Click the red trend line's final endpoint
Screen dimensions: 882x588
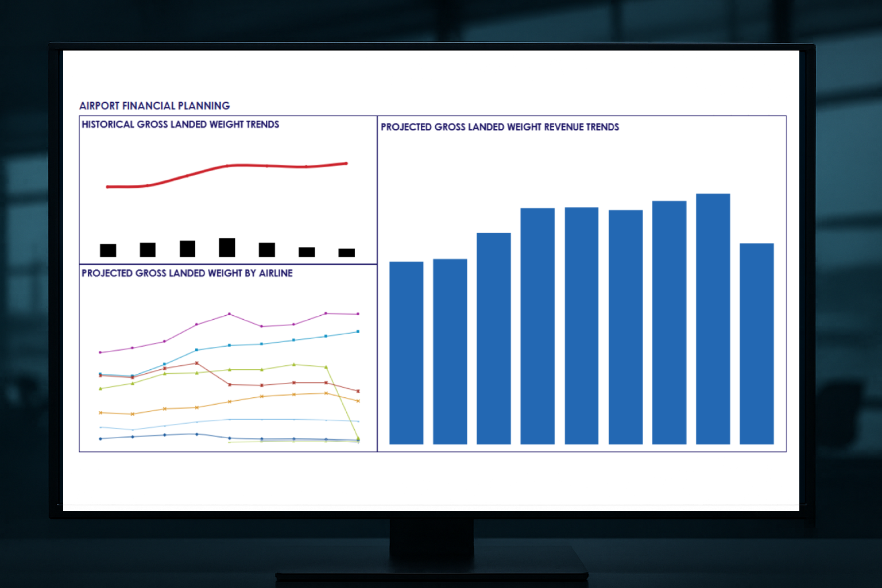(x=346, y=164)
